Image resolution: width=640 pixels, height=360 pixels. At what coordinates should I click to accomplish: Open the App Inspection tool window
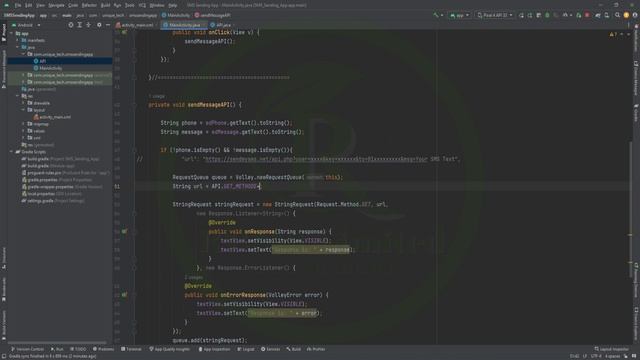tap(214, 349)
